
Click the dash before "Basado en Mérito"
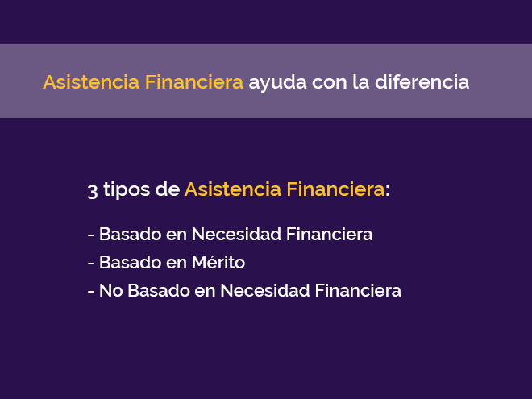pyautogui.click(x=90, y=264)
